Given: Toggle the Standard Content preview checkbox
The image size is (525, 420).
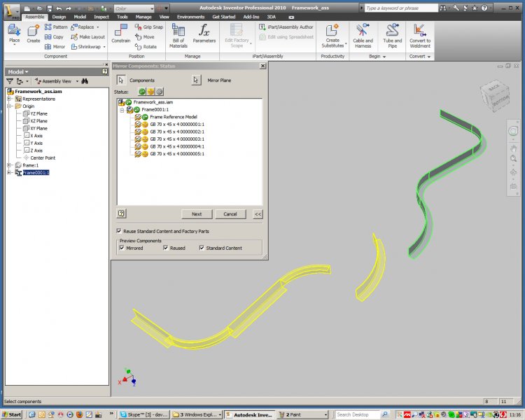Looking at the screenshot, I should [x=202, y=248].
